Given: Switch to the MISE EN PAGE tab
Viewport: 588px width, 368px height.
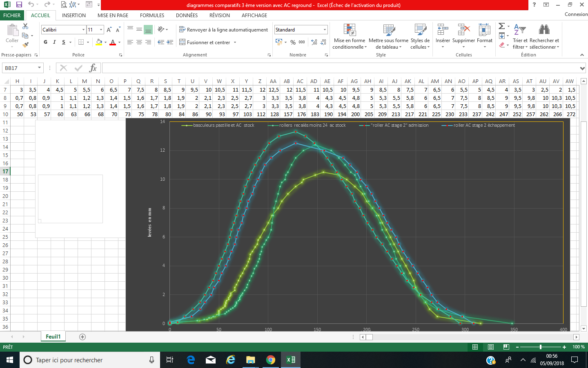Looking at the screenshot, I should [113, 15].
